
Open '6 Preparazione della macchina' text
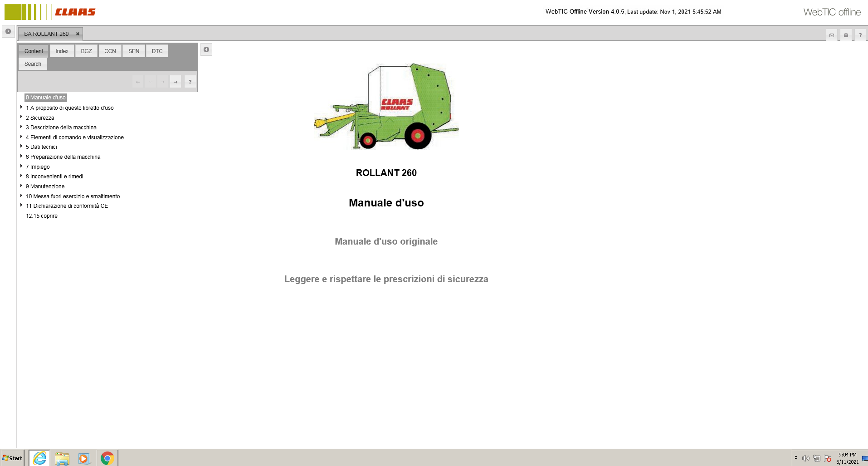(63, 157)
